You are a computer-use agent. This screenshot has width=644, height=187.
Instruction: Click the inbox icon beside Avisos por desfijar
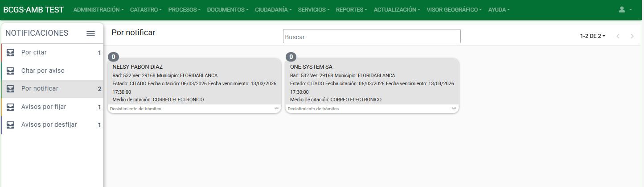pos(11,125)
